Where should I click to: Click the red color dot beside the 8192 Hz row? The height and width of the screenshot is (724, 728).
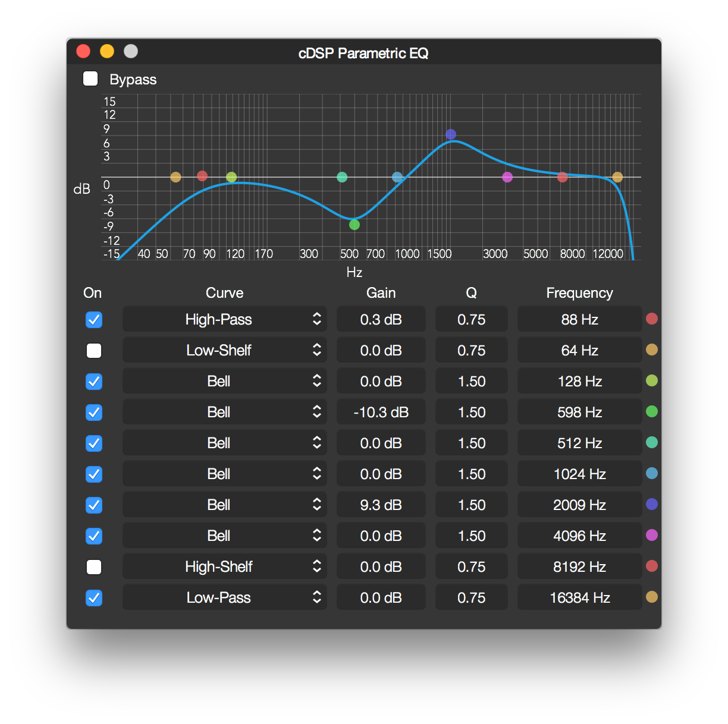point(652,566)
